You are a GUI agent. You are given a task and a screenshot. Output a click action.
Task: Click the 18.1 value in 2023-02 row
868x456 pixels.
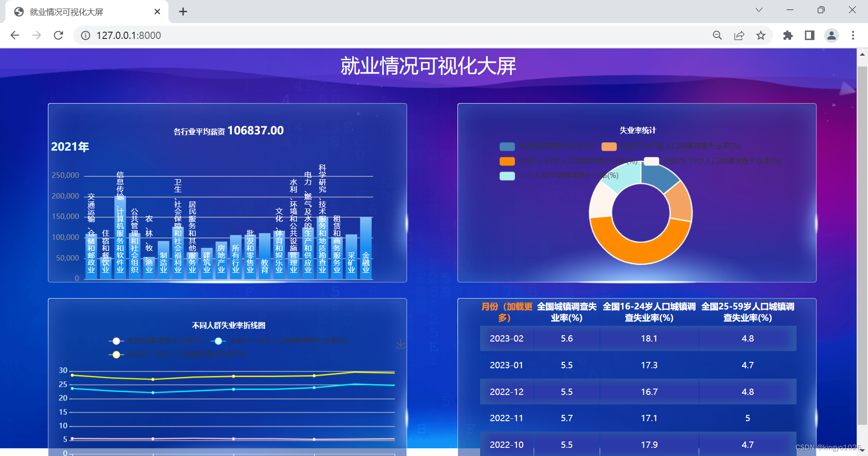pos(649,338)
